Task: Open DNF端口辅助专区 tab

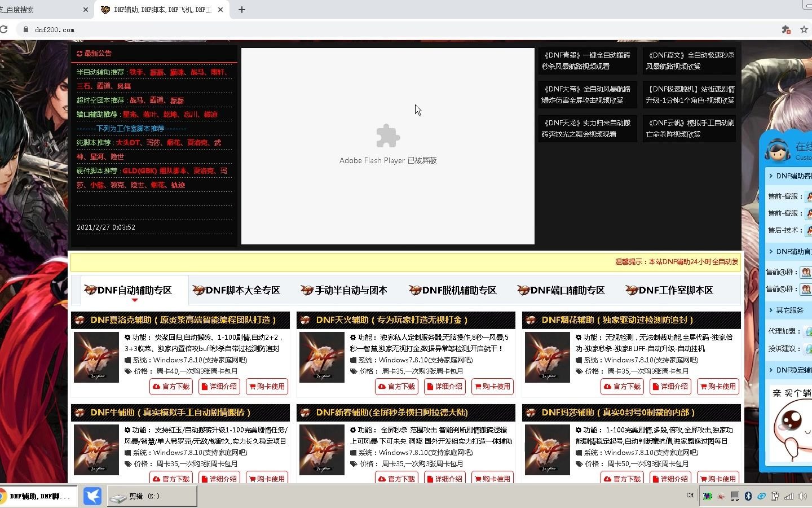Action: click(561, 290)
